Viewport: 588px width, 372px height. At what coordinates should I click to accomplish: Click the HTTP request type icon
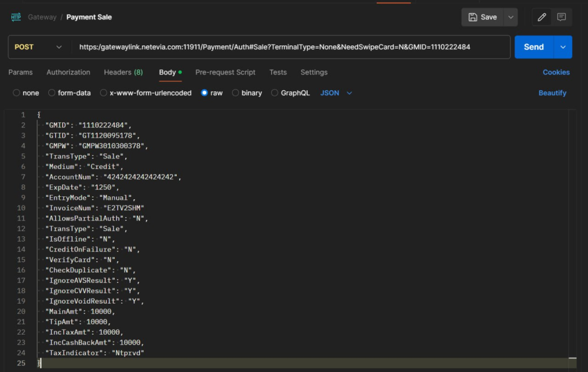click(x=16, y=17)
